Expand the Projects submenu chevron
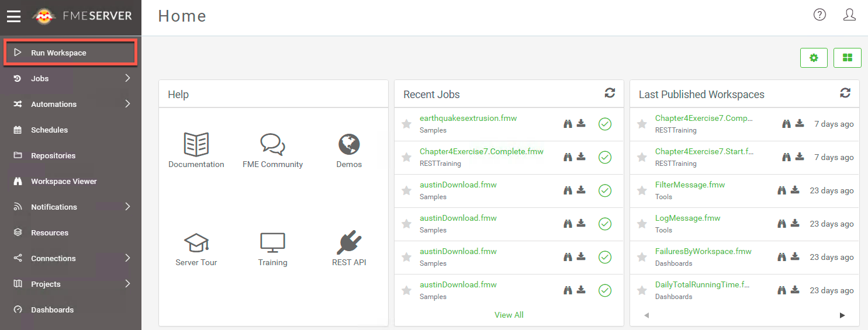Image resolution: width=868 pixels, height=330 pixels. 127,284
